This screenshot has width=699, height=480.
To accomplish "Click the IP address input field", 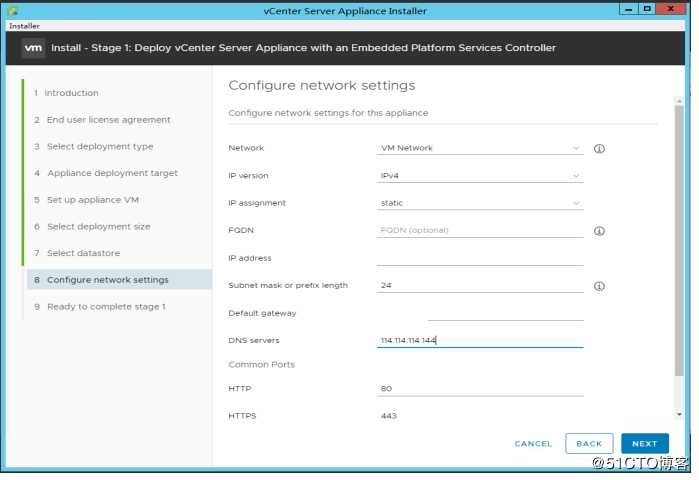I will (x=480, y=258).
